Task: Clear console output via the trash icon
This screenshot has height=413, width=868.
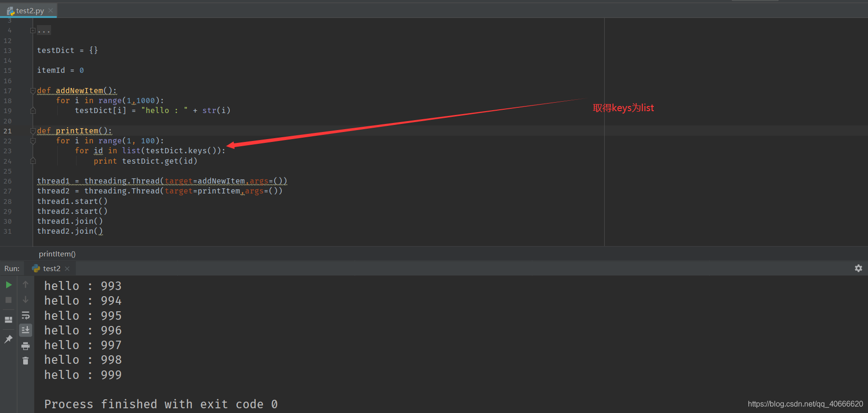Action: tap(26, 360)
